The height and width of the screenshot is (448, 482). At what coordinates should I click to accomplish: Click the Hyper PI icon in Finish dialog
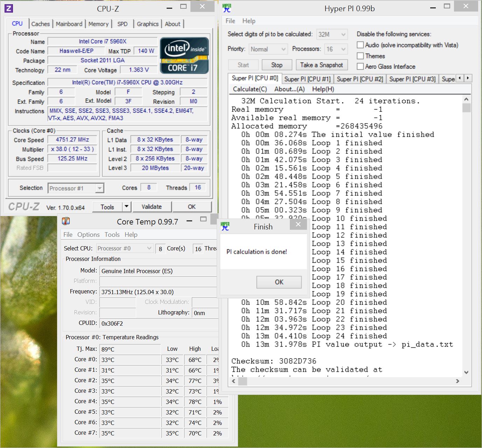[225, 226]
